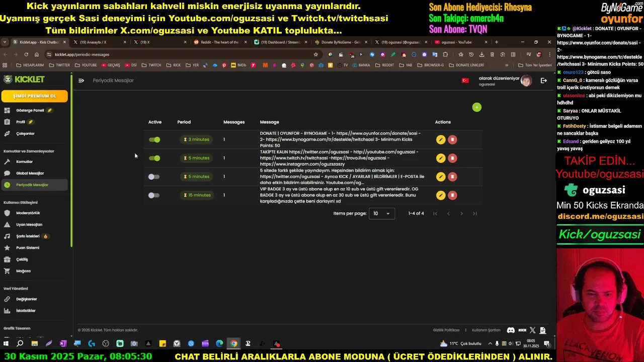The width and height of the screenshot is (644, 362).
Task: Disable the 3 minutes DONATE message toggle
Action: click(154, 140)
